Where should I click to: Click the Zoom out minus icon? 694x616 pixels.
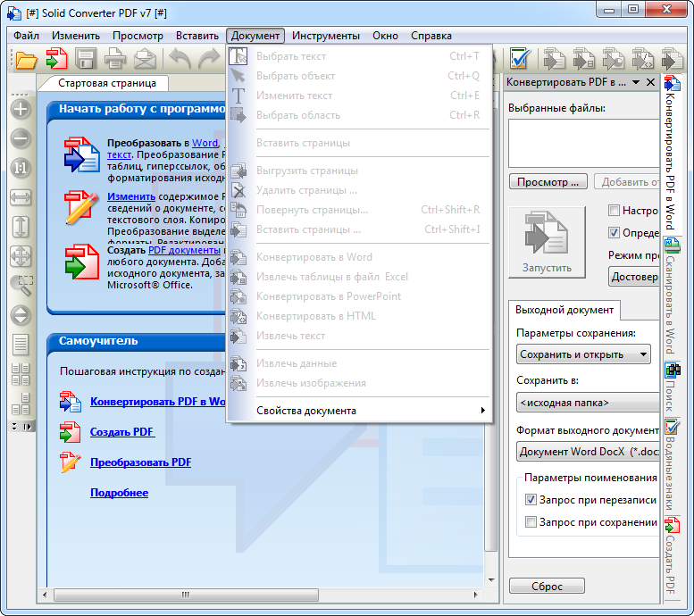pos(21,138)
